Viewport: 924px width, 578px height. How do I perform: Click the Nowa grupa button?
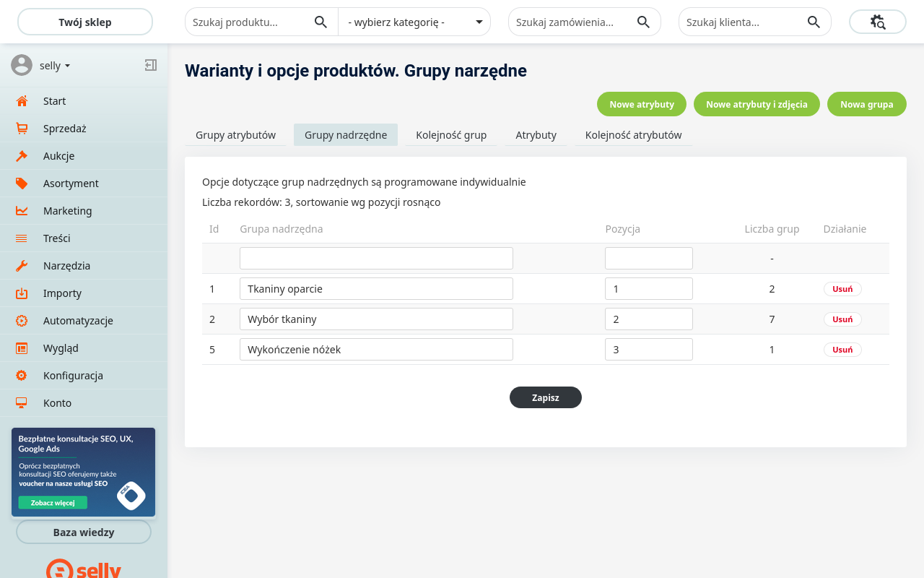click(866, 104)
